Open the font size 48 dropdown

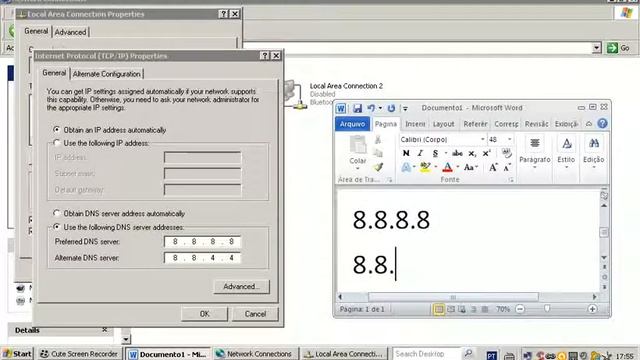(509, 140)
